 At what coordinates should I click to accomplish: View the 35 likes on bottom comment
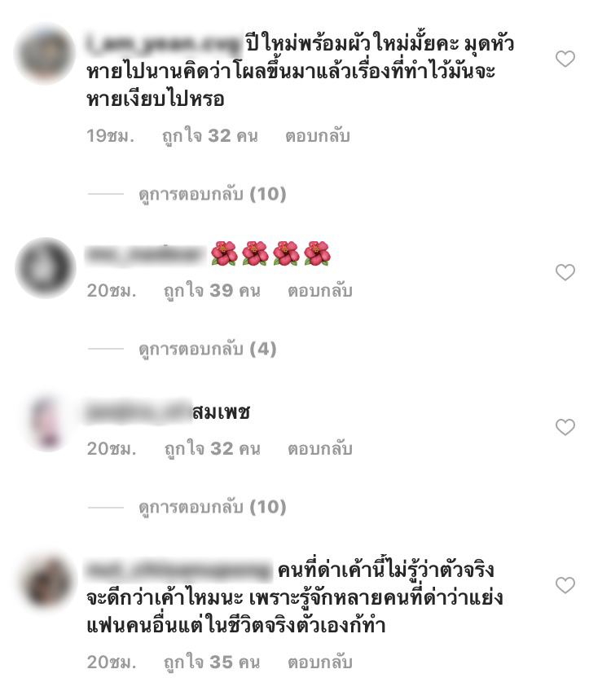click(212, 662)
